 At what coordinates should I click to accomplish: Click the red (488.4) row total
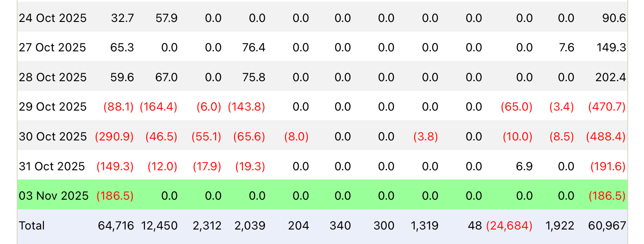pos(606,136)
